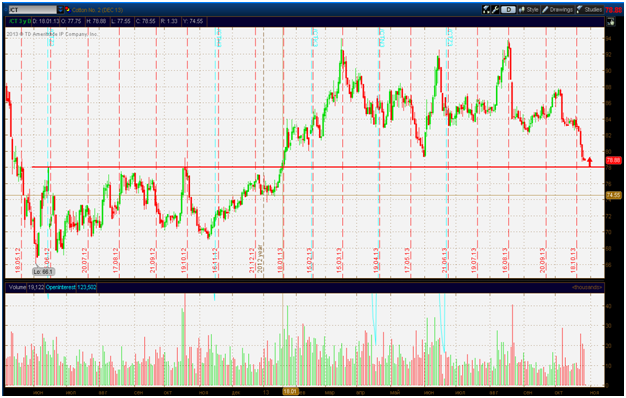Click the /CT symbol input field
626x398 pixels.
tap(32, 10)
